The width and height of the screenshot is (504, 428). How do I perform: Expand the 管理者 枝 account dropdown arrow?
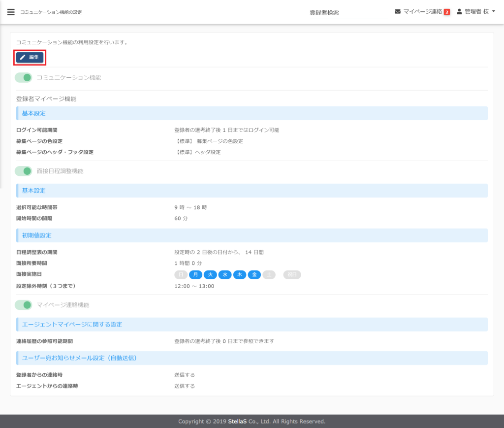point(494,12)
